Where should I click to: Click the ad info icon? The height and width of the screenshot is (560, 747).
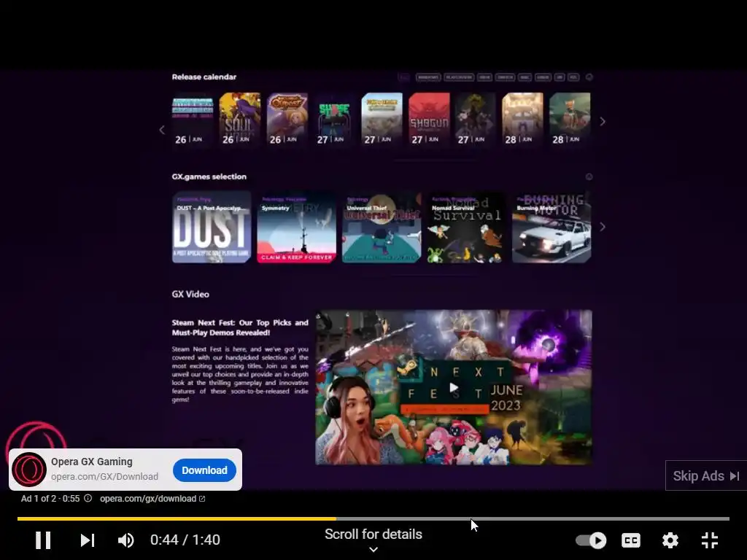point(88,498)
